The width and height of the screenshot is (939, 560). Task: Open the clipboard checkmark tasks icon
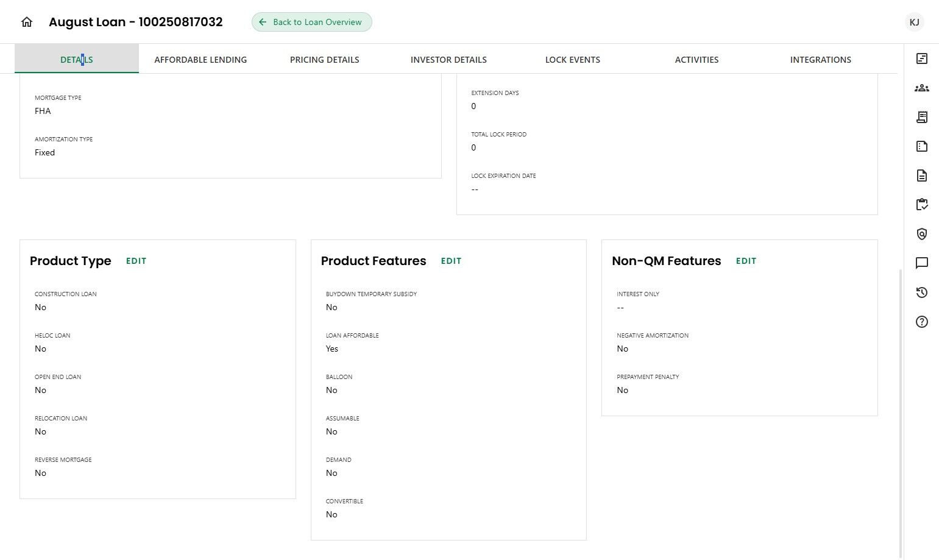point(921,205)
